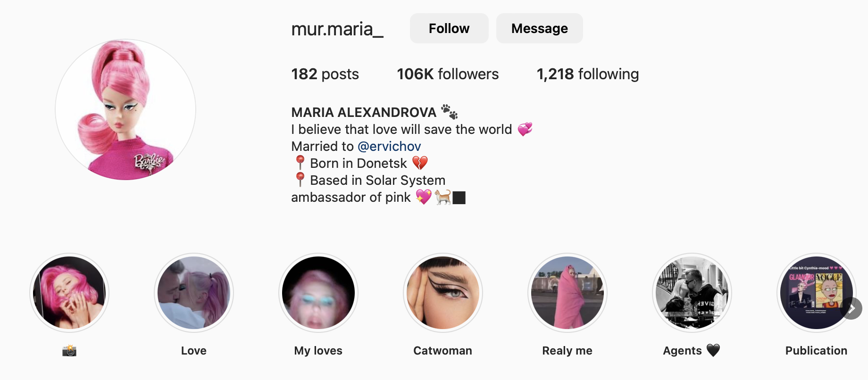Viewport: 868px width, 380px height.
Task: View the Agents highlight story
Action: click(x=692, y=293)
